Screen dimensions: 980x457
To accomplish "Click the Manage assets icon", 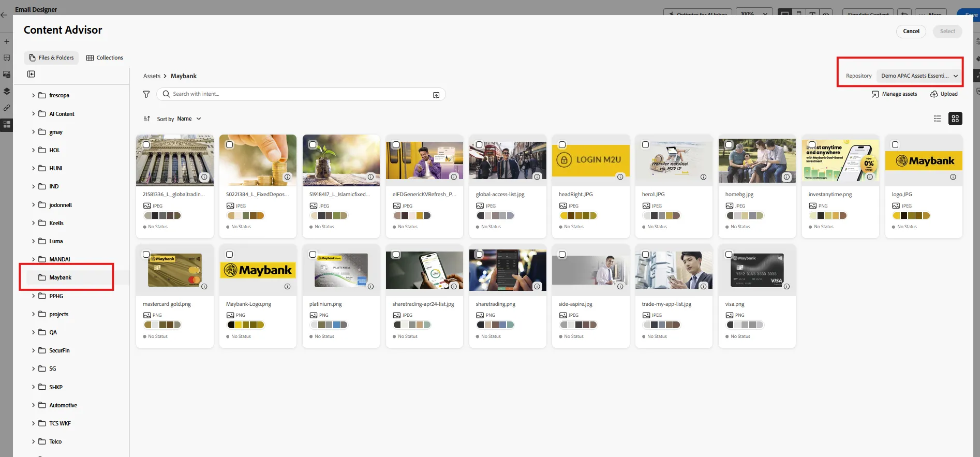I will (x=875, y=94).
